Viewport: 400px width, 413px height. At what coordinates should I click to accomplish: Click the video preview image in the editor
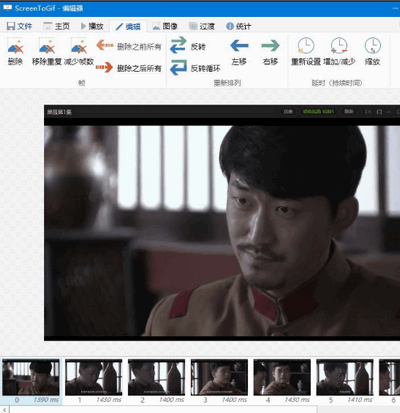pos(222,223)
